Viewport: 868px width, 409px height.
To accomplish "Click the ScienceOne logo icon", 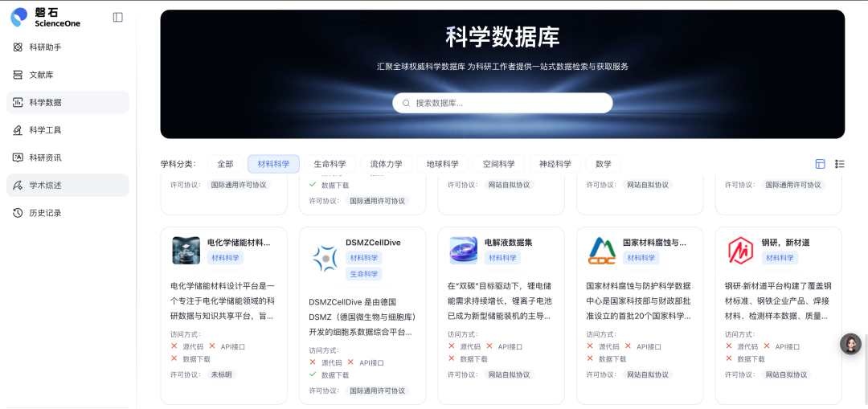I will [19, 17].
